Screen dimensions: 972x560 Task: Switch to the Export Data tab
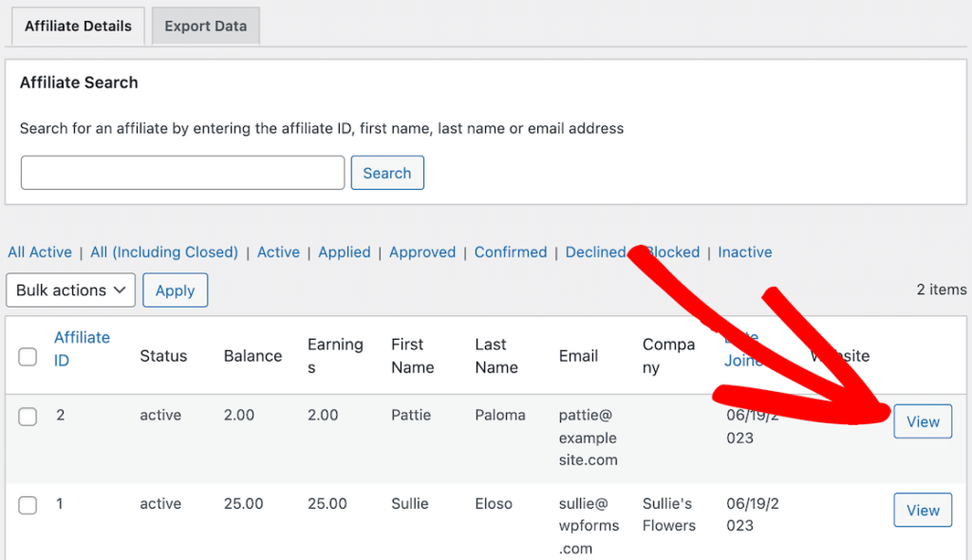tap(205, 26)
